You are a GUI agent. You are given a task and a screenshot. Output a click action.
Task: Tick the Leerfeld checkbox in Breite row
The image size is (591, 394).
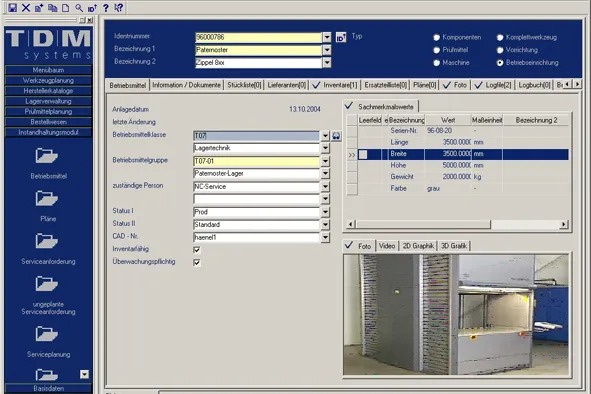[x=363, y=154]
